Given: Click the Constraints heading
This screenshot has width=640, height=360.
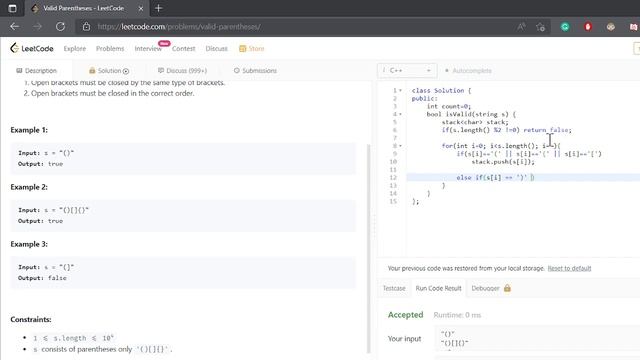Looking at the screenshot, I should click(31, 320).
